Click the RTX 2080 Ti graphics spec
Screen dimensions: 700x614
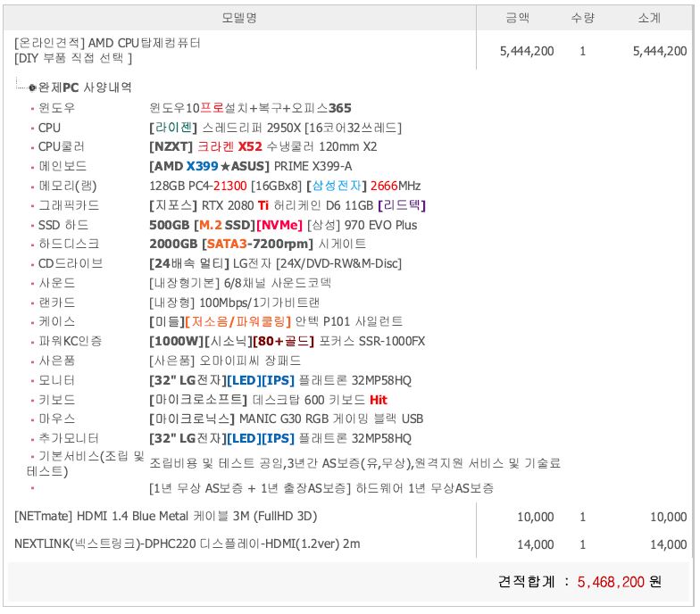pyautogui.click(x=287, y=205)
